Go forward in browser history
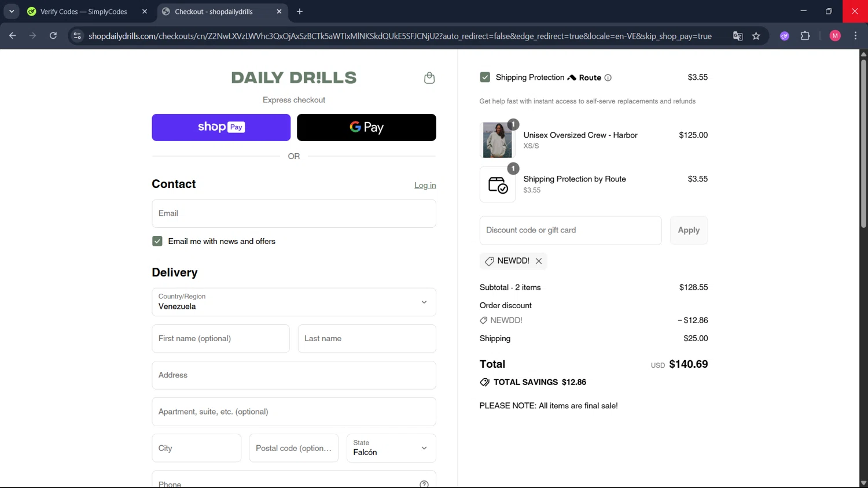 [33, 36]
